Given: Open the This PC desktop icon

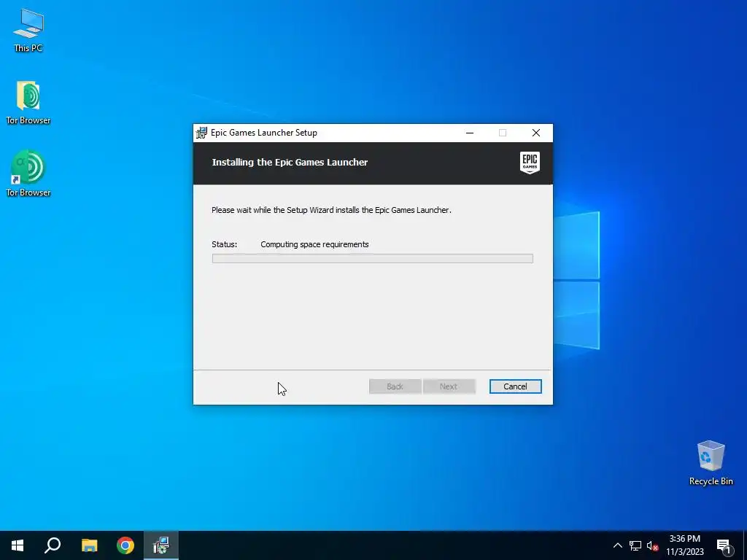Looking at the screenshot, I should point(28,29).
